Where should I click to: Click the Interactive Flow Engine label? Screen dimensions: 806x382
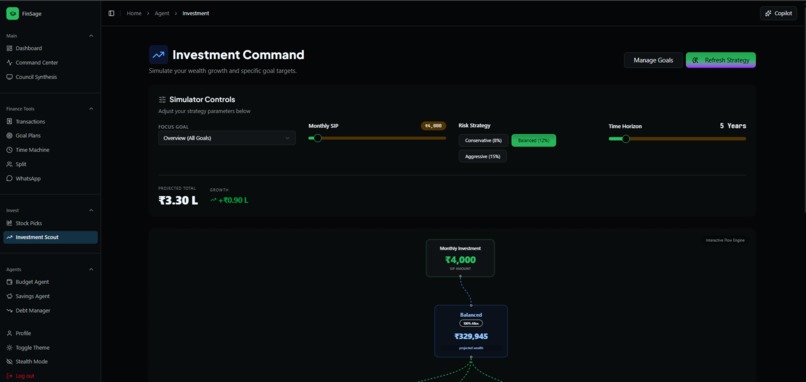pos(725,240)
